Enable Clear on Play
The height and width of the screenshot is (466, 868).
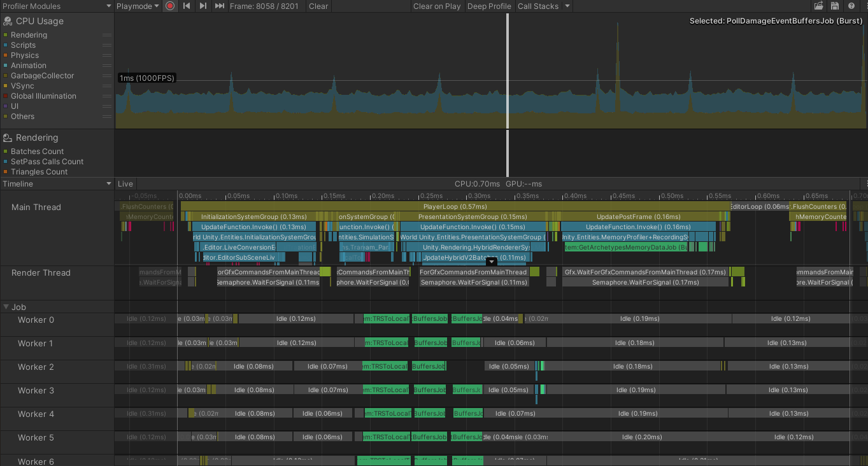point(437,6)
